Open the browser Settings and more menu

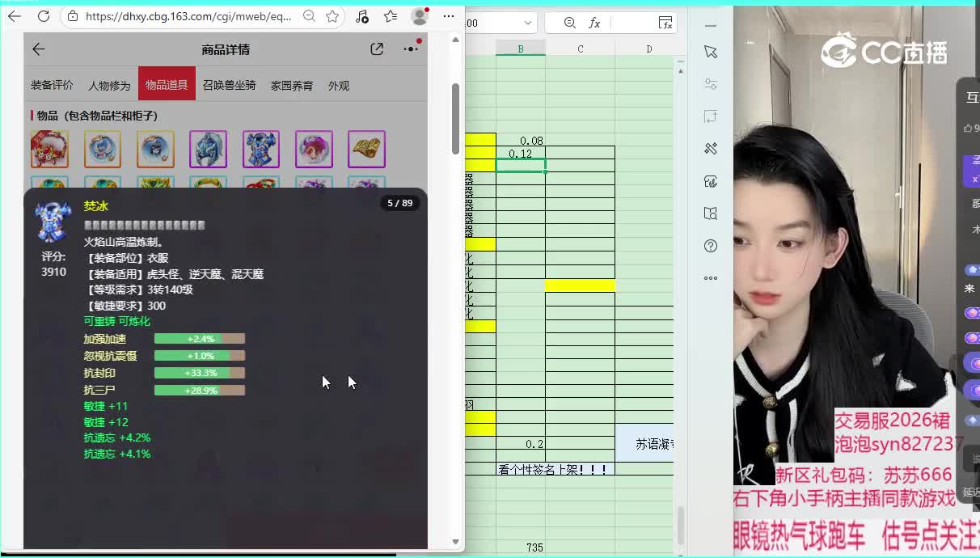coord(449,16)
